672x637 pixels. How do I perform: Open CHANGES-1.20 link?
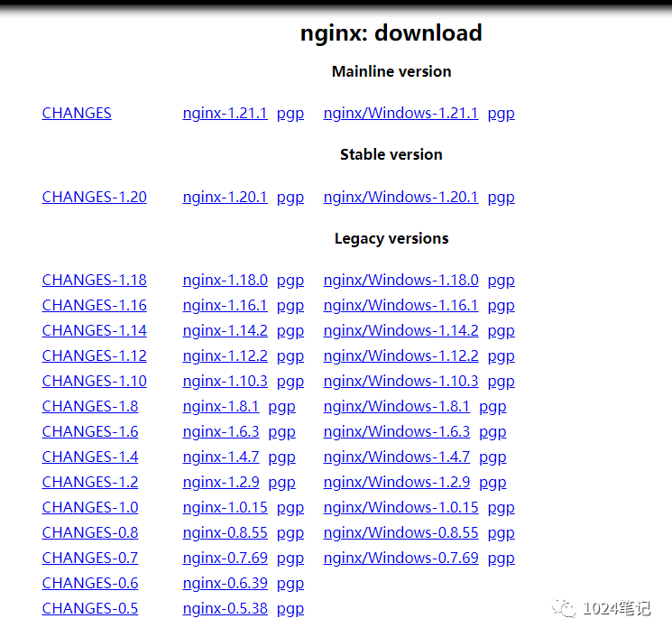(95, 198)
